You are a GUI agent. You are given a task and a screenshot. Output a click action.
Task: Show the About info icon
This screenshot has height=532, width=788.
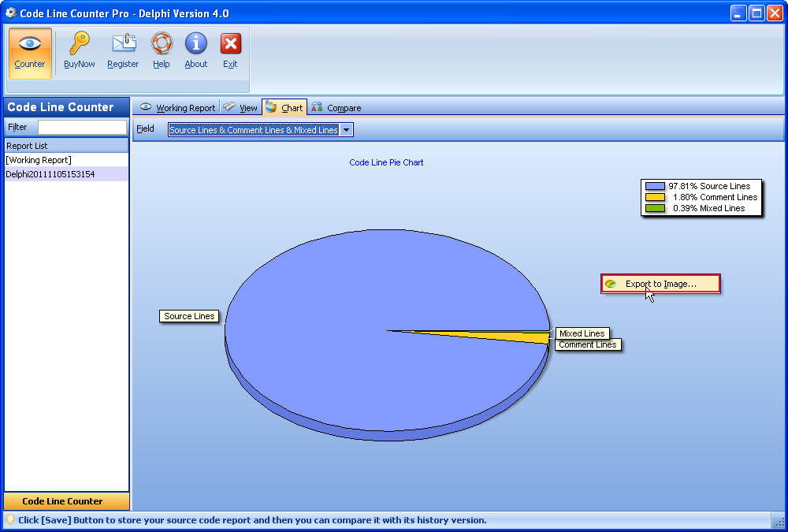[x=196, y=44]
